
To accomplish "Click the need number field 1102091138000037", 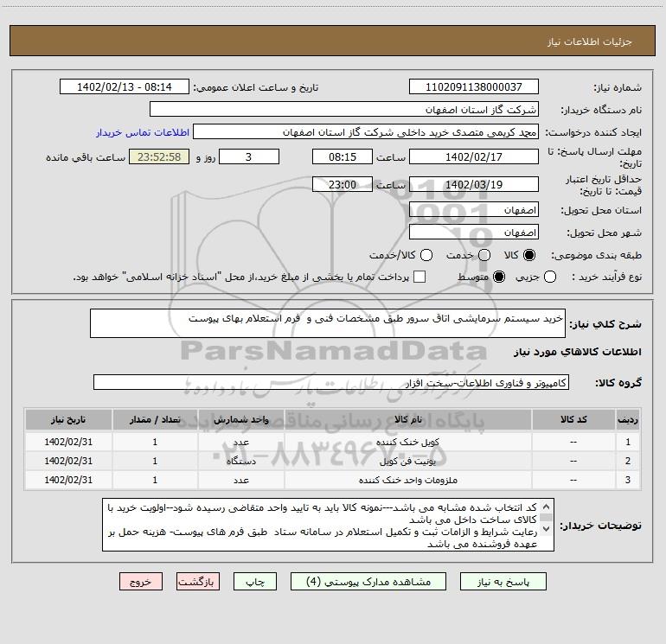I will [x=474, y=87].
